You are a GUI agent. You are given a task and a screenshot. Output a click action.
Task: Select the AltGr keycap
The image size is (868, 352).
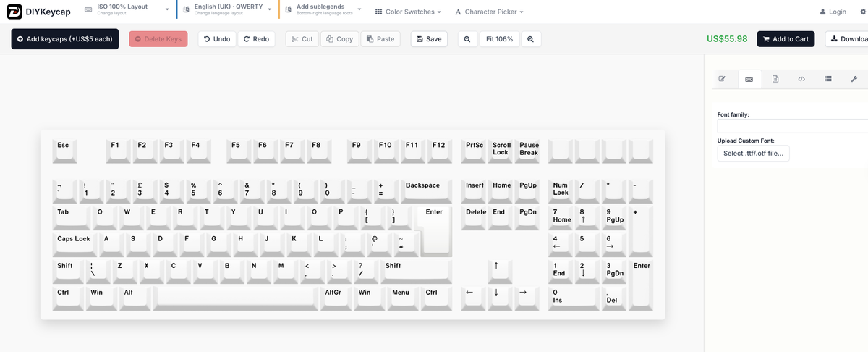(335, 298)
